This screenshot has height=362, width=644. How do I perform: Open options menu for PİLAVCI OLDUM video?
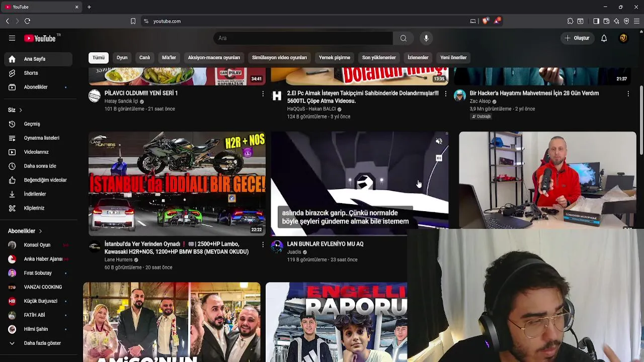(263, 94)
